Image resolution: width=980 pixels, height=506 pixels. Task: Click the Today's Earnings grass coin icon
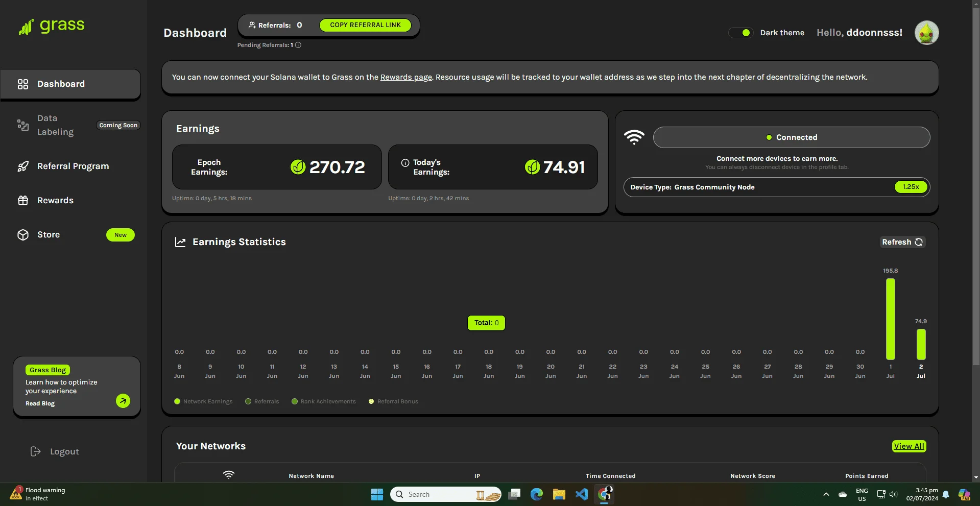532,167
